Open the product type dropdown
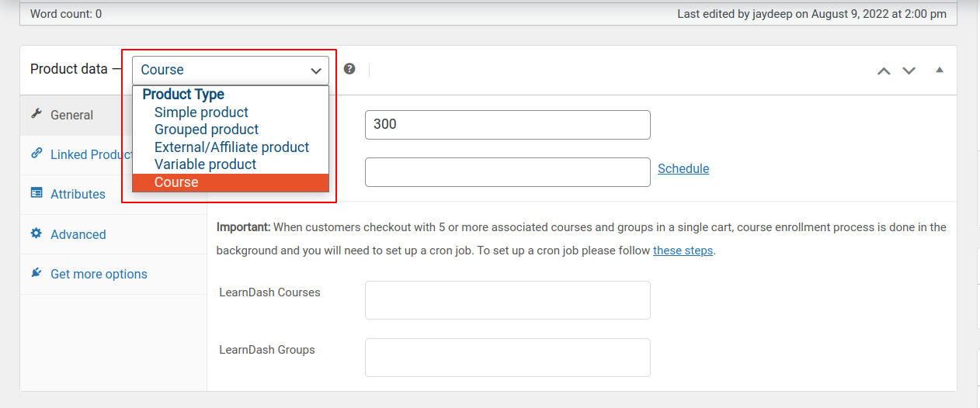The image size is (980, 408). tap(231, 70)
